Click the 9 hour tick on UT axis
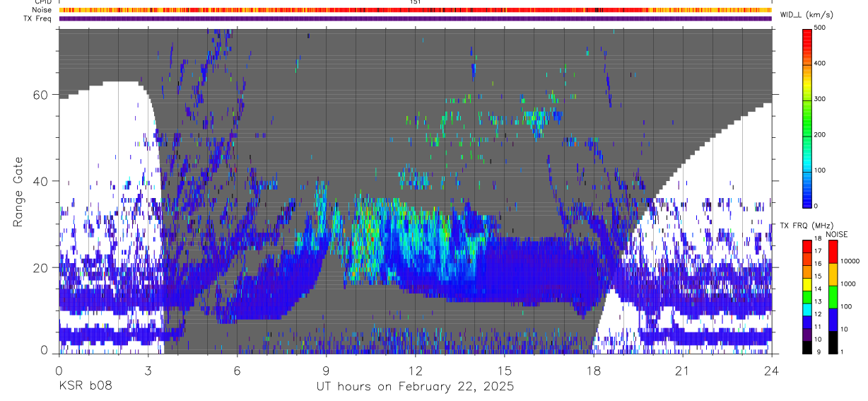The width and height of the screenshot is (868, 401). (326, 370)
